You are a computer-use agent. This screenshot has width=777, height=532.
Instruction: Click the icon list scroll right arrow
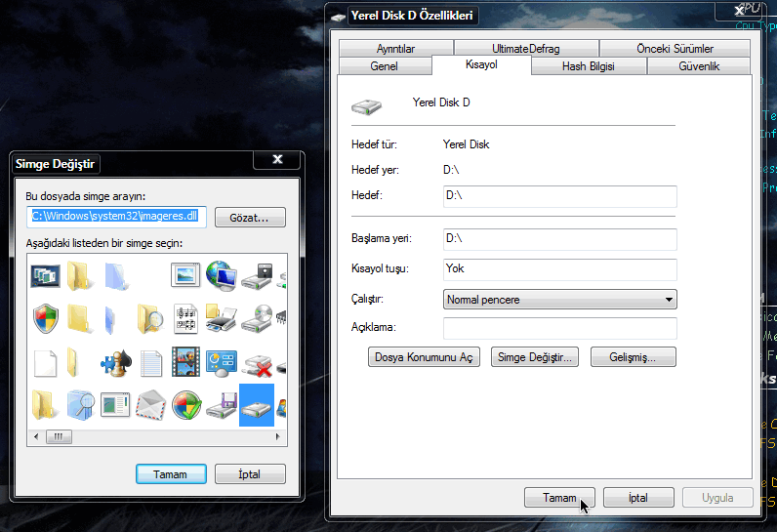coord(277,436)
